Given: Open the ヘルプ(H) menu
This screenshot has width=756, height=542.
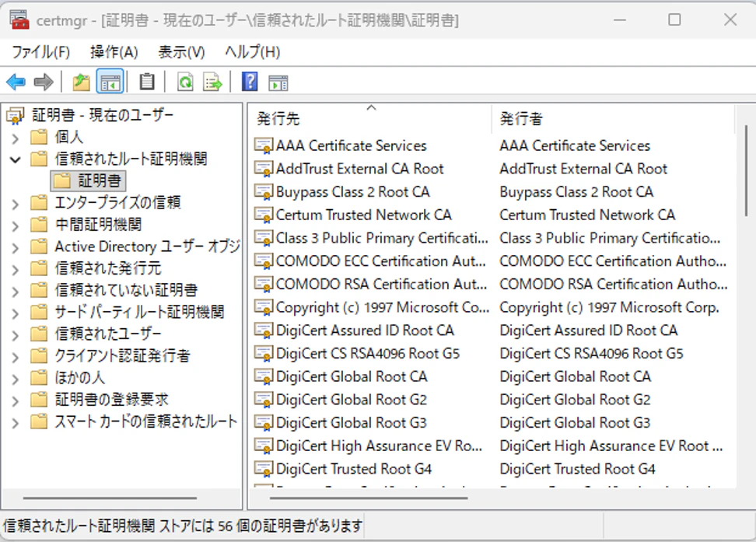Looking at the screenshot, I should [253, 51].
